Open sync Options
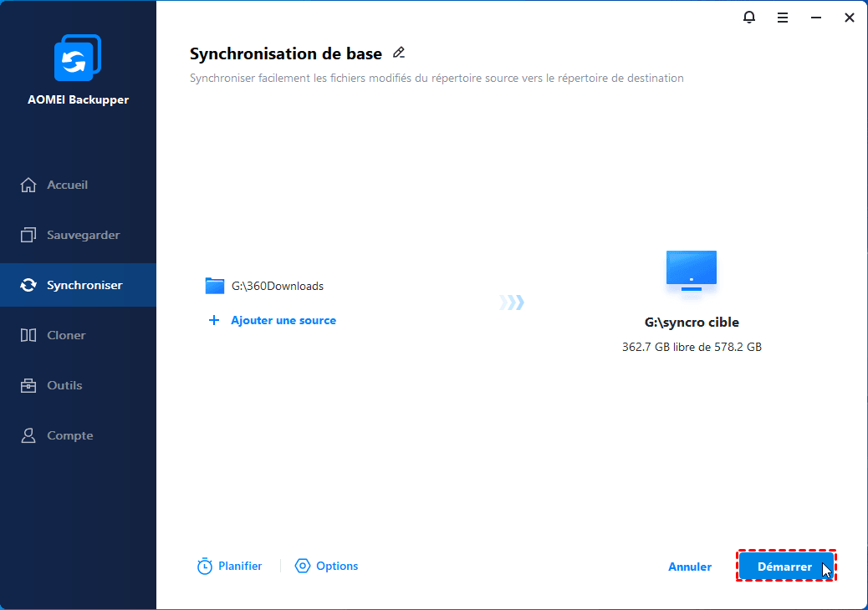The width and height of the screenshot is (868, 610). tap(337, 566)
